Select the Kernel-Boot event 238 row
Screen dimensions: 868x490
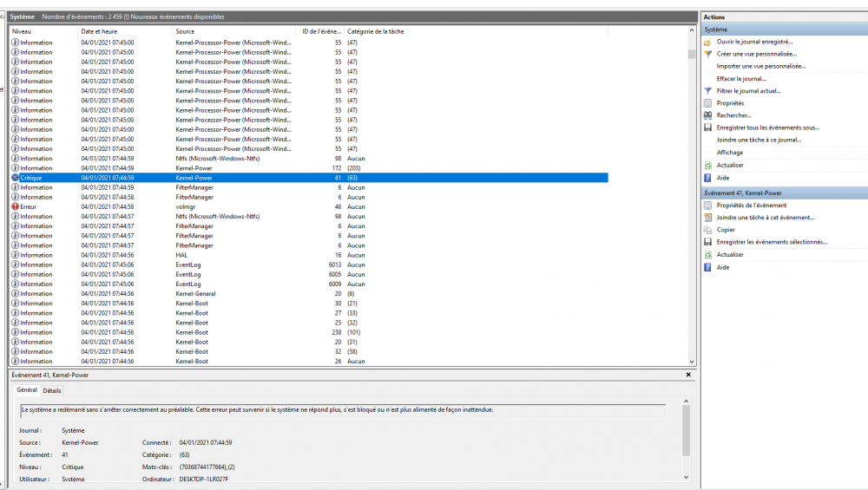pyautogui.click(x=309, y=332)
